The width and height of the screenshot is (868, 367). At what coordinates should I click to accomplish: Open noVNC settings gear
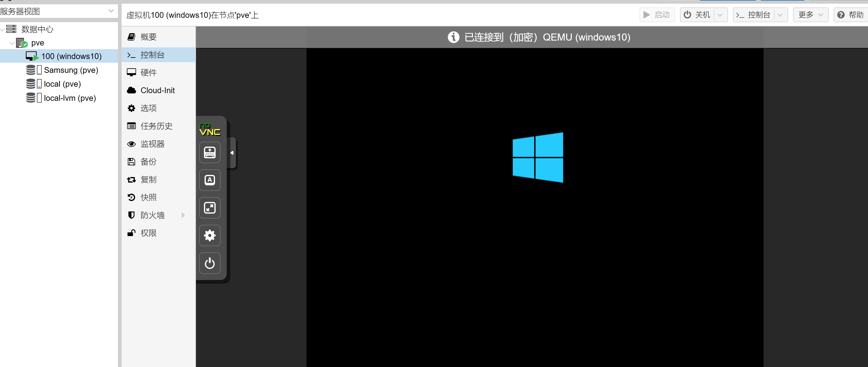pos(209,235)
